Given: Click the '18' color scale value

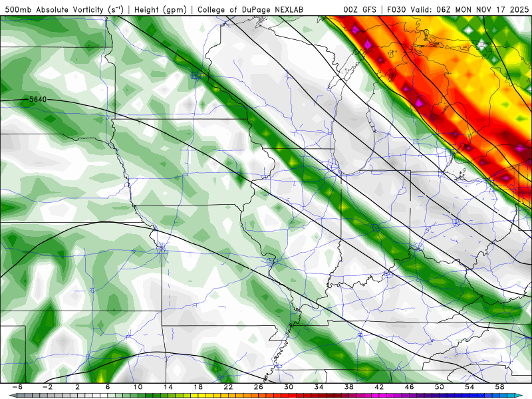Looking at the screenshot, I should click(198, 387).
